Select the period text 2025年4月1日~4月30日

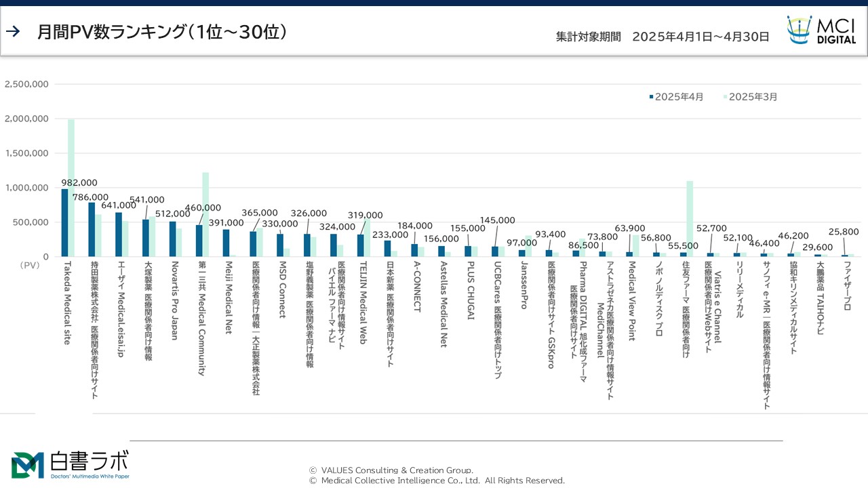coord(701,37)
